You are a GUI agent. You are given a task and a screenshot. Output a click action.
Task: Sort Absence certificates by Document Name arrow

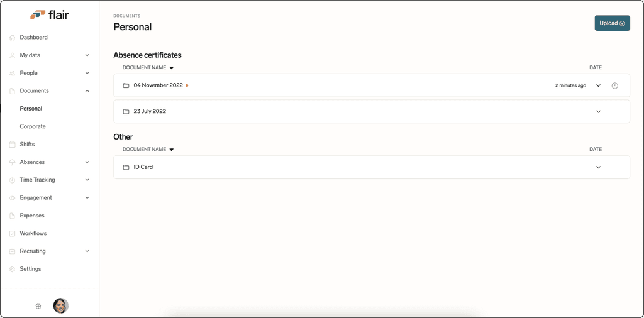pos(172,68)
